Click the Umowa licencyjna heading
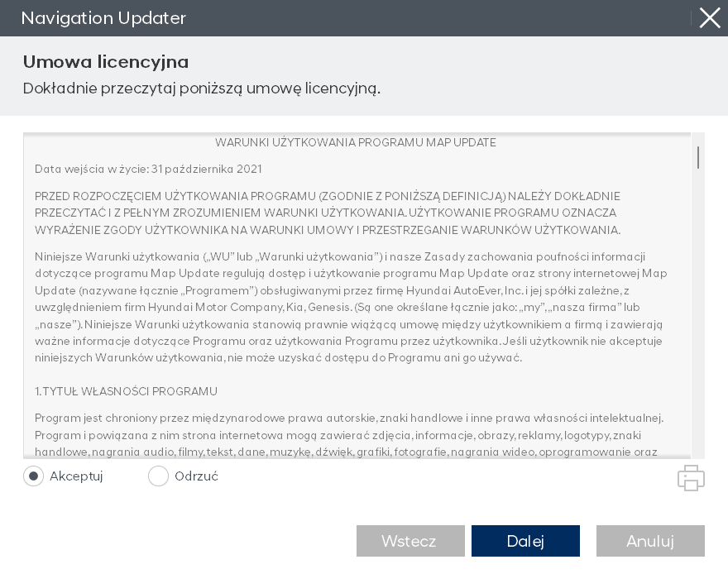The width and height of the screenshot is (728, 574). pos(106,62)
